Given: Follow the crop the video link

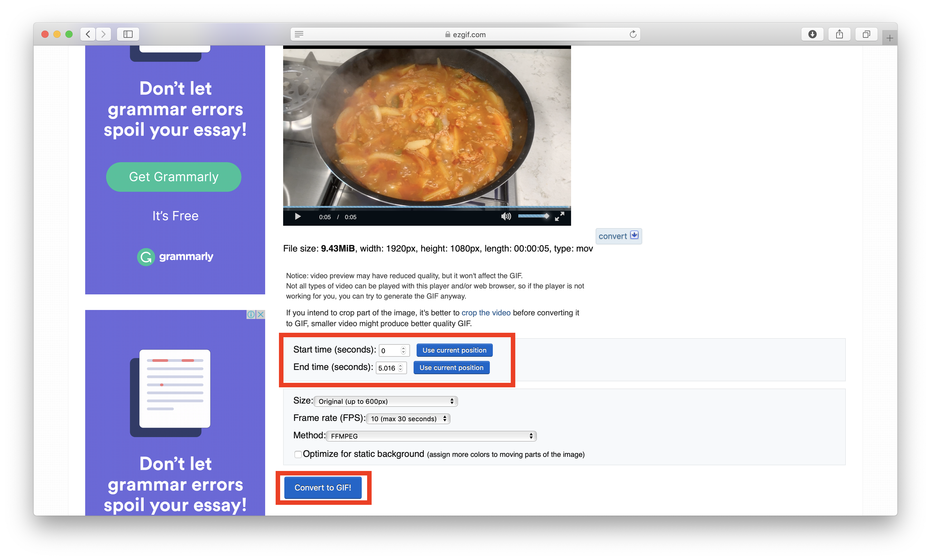Looking at the screenshot, I should [486, 313].
